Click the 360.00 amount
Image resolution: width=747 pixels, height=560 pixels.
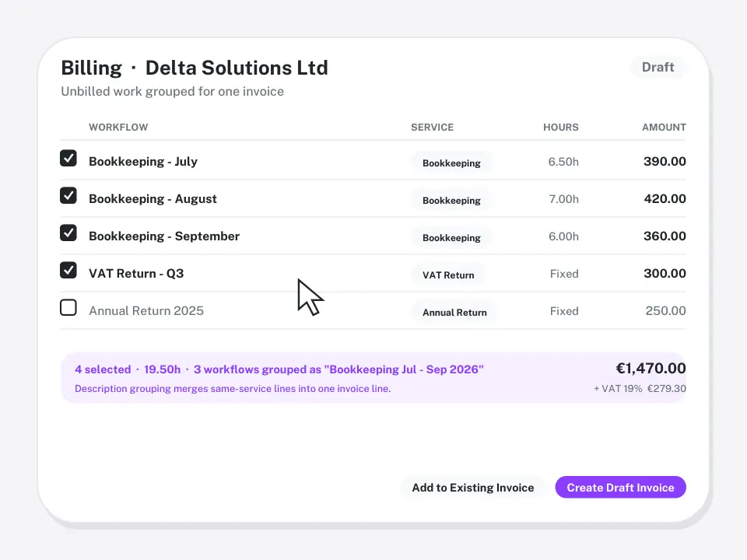pos(665,236)
